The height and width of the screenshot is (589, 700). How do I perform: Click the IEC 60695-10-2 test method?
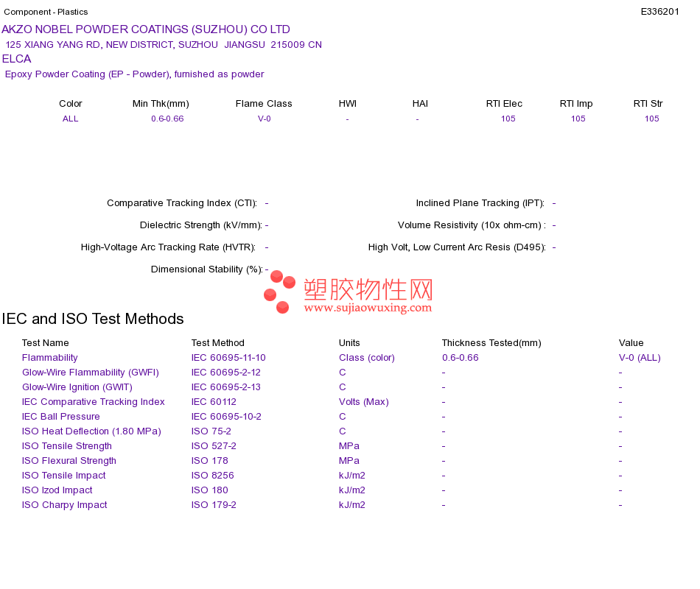226,416
